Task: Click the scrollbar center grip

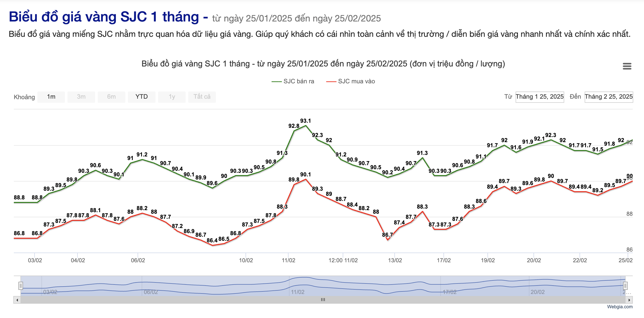Action: click(x=323, y=300)
